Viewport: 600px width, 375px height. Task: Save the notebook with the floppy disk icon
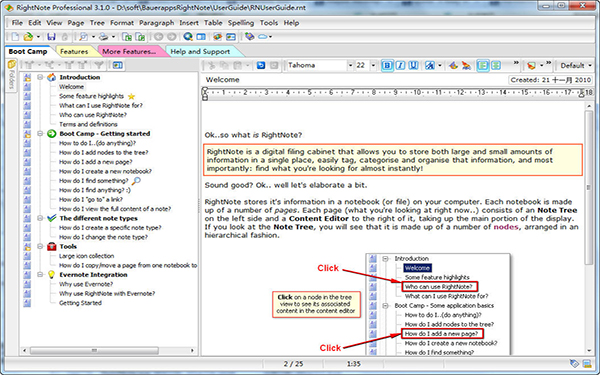coord(51,37)
